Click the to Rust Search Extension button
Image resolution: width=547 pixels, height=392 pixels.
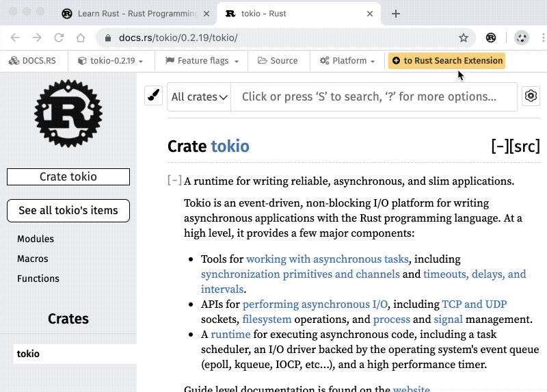click(x=447, y=61)
